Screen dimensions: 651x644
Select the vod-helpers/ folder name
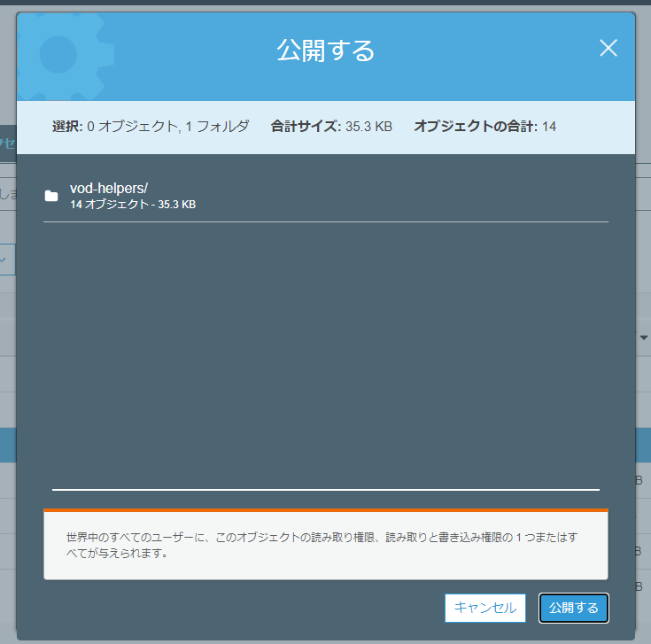click(109, 188)
